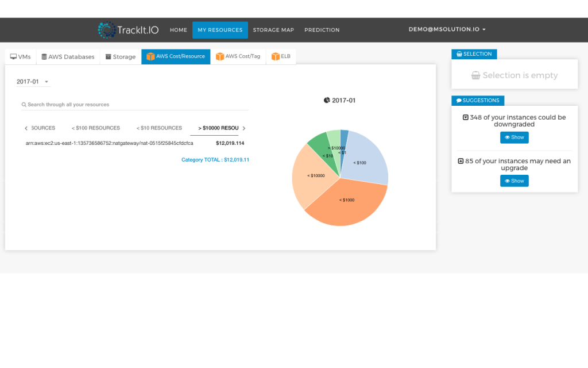Open the PREDICTION menu item
Screen dimensions: 588x368
[322, 29]
